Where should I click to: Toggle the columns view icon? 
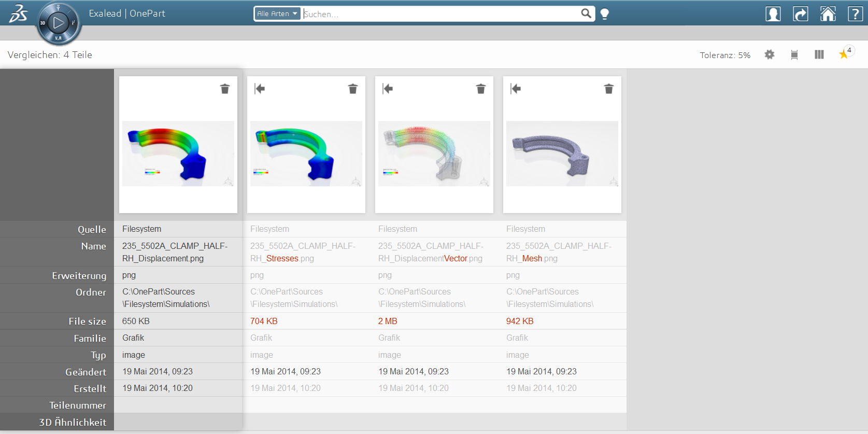tap(819, 54)
